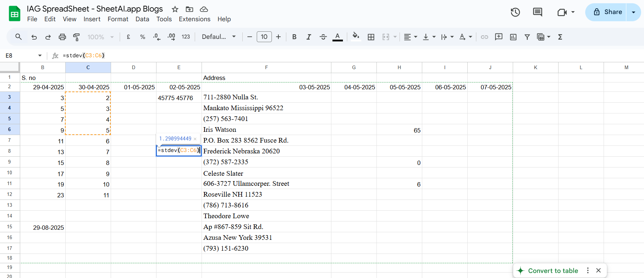Screen dimensions: 644x278
Task: Open the name box dropdown arrow
Action: pyautogui.click(x=40, y=55)
